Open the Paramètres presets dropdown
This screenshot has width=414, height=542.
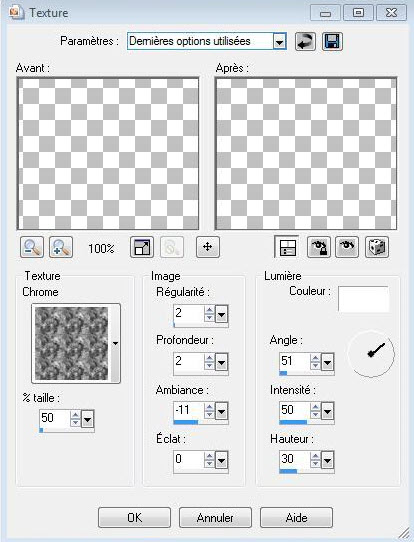(279, 42)
